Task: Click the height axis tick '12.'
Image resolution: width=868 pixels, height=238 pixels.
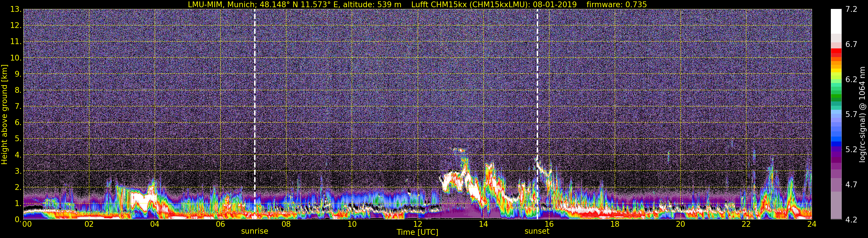Action: coord(16,26)
